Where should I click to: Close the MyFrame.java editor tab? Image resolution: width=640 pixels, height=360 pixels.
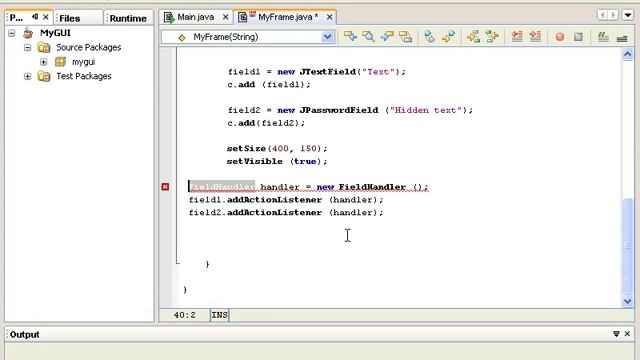click(x=329, y=17)
